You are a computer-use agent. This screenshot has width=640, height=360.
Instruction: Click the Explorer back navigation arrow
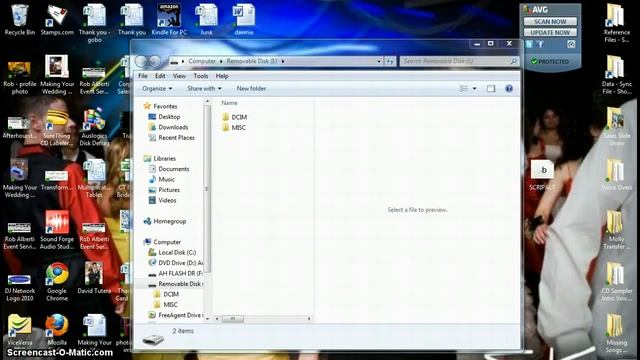point(141,61)
